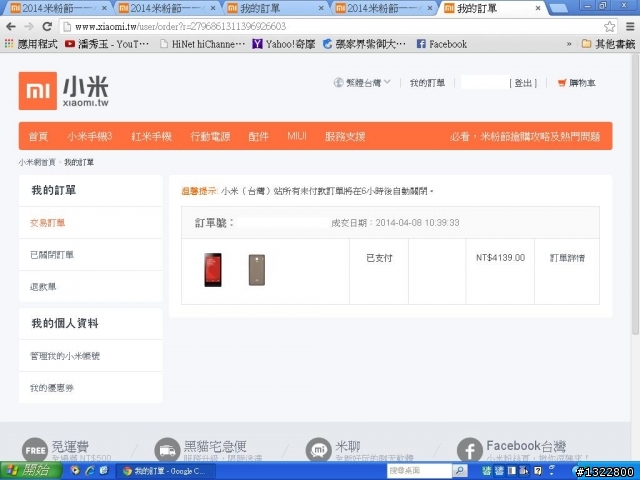Click the taskbar search magnifier icon
This screenshot has width=640, height=480.
(x=460, y=471)
